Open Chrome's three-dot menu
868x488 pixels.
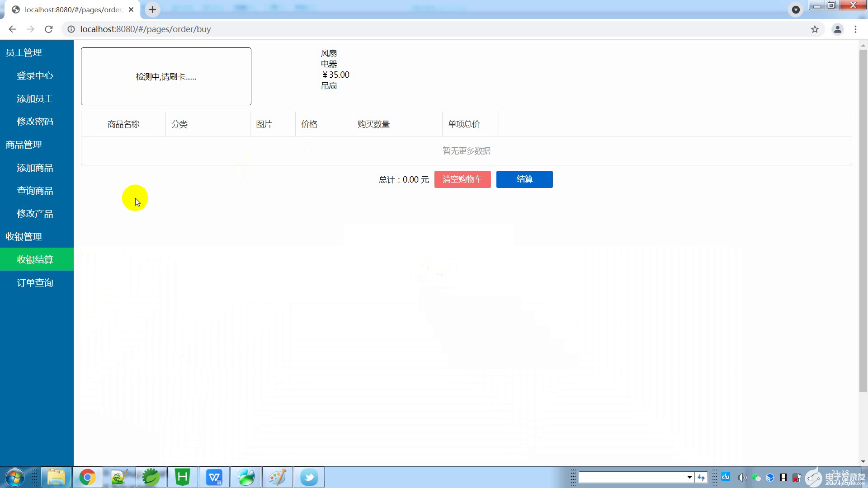855,29
